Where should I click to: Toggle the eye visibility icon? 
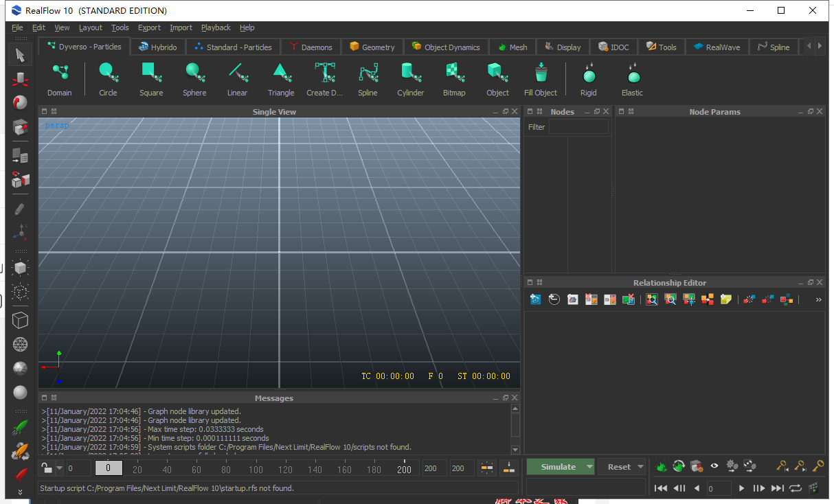(x=714, y=466)
